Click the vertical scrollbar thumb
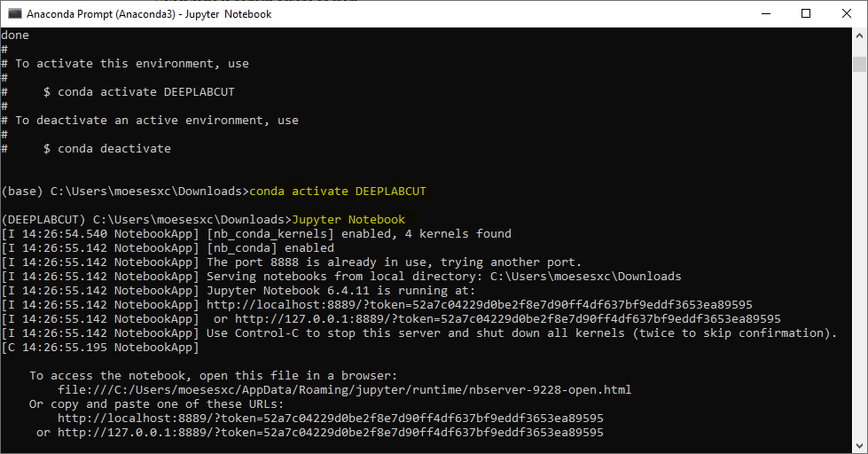868x454 pixels. click(859, 64)
